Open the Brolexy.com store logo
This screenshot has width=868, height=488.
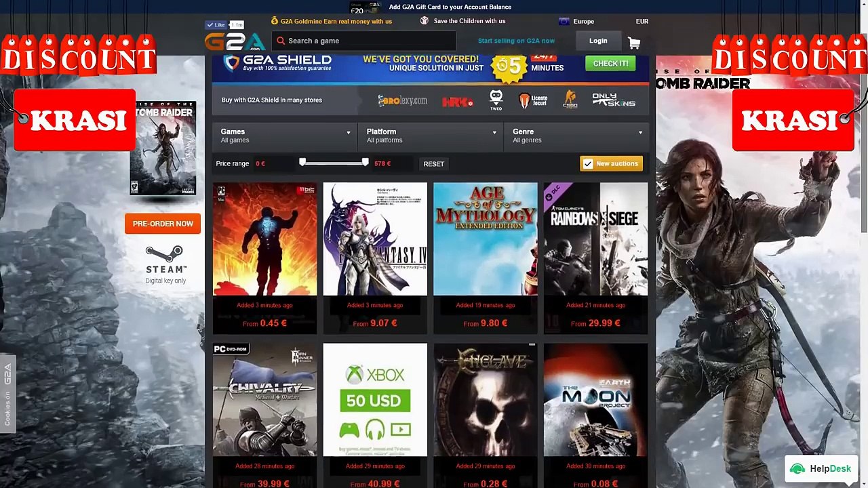coord(403,101)
